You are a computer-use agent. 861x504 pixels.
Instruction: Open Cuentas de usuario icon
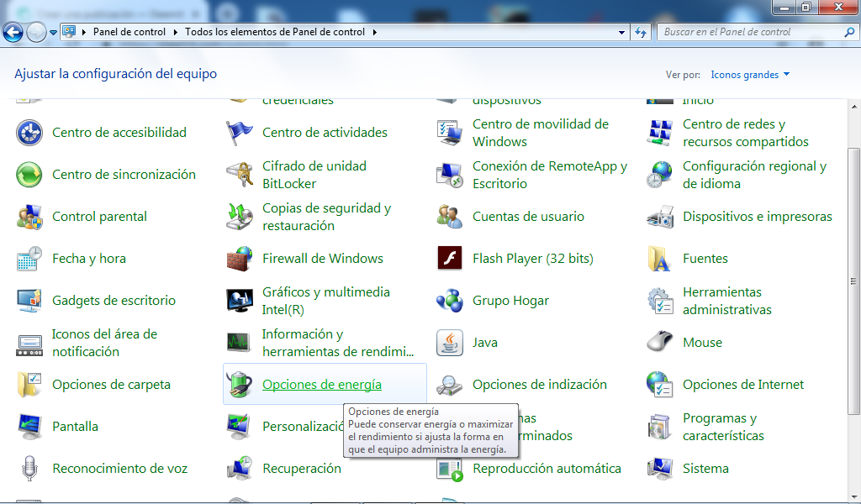coord(450,217)
